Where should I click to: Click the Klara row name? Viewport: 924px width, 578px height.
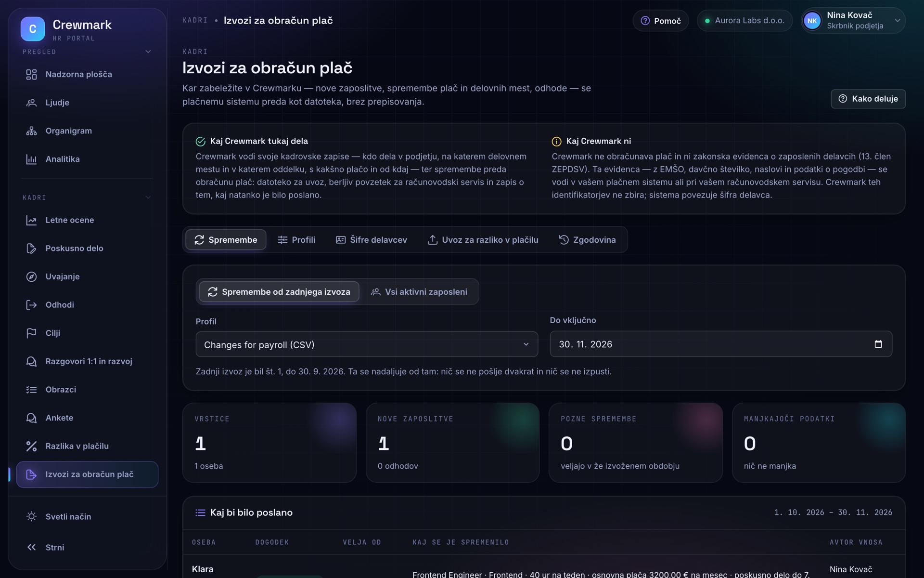pos(203,569)
